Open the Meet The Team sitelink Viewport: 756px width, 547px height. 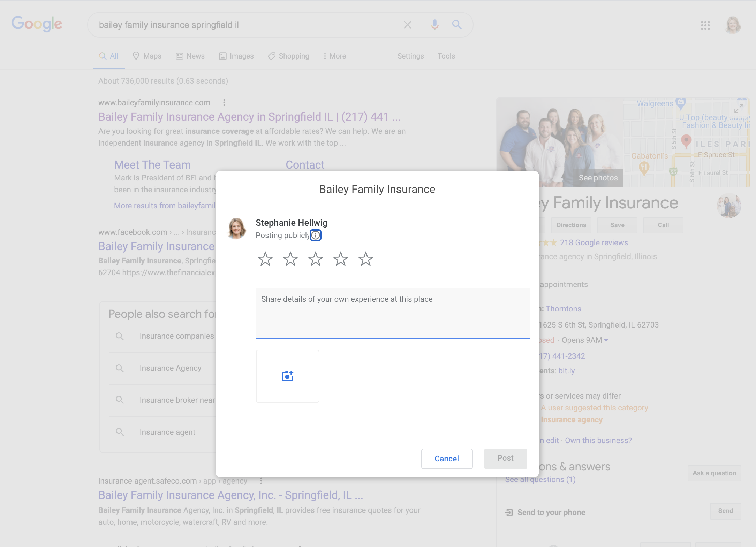click(152, 165)
